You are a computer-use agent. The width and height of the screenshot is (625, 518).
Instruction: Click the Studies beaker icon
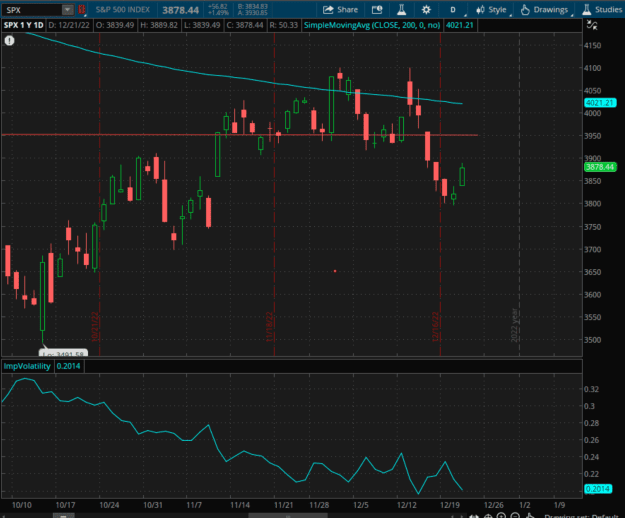click(x=586, y=10)
